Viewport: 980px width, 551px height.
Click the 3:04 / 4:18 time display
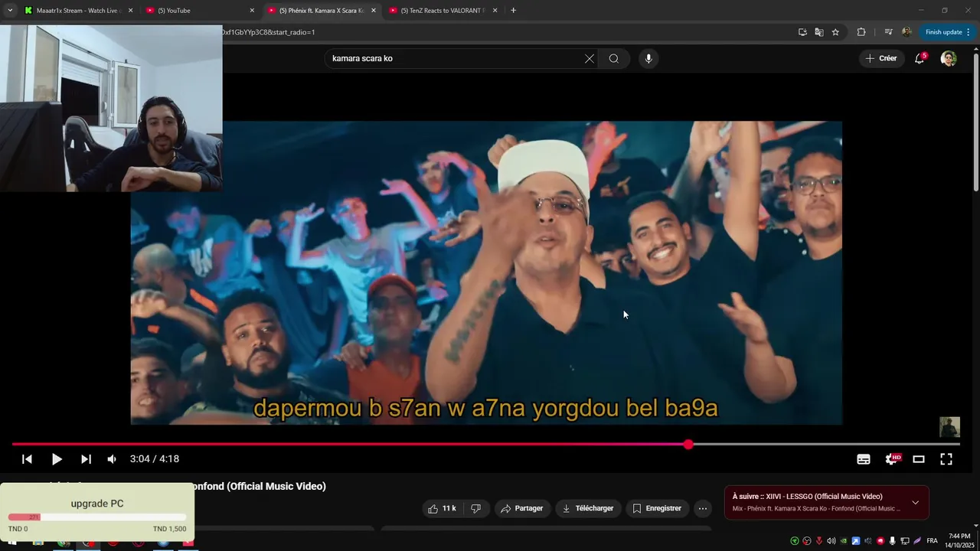pyautogui.click(x=155, y=459)
